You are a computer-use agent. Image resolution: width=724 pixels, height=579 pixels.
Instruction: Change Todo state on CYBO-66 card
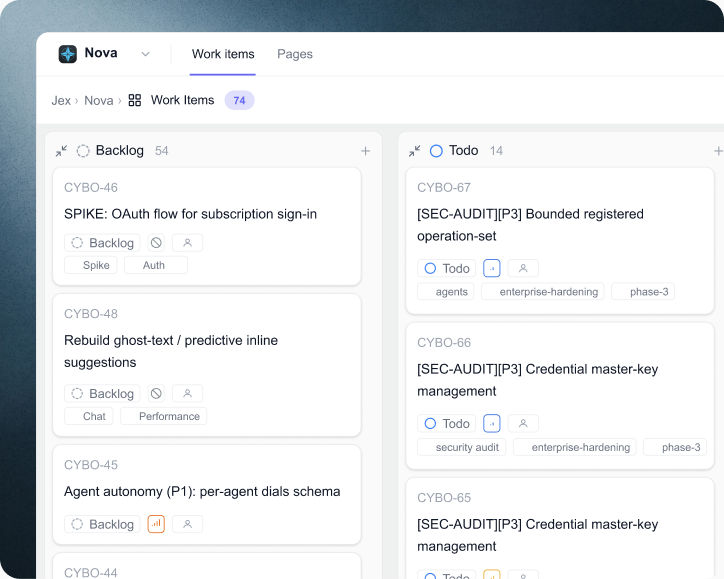pos(446,423)
